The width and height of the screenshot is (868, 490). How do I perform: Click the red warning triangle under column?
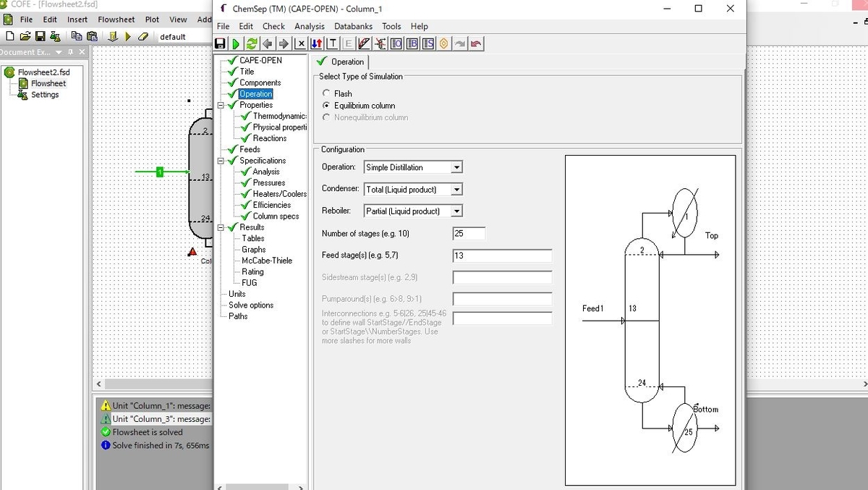192,252
